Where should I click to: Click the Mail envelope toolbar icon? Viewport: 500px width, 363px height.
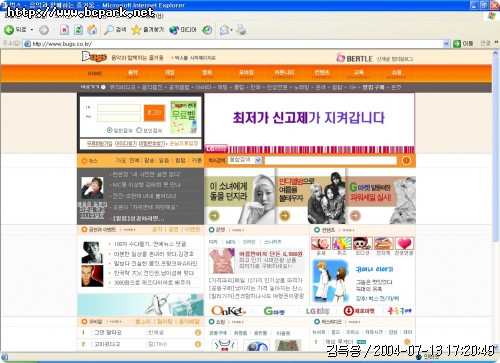click(224, 30)
